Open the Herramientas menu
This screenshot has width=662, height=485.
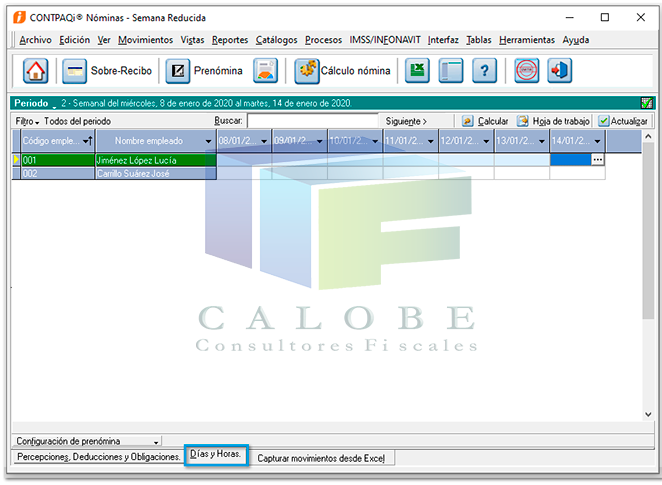pyautogui.click(x=527, y=40)
